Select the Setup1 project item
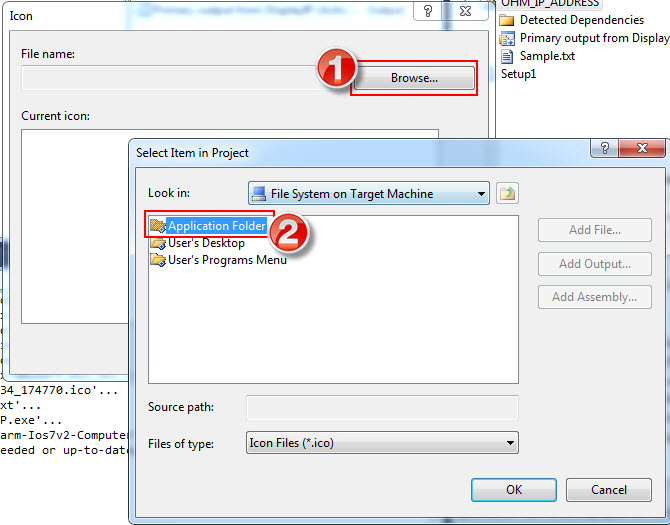Viewport: 670px width, 525px height. (518, 74)
